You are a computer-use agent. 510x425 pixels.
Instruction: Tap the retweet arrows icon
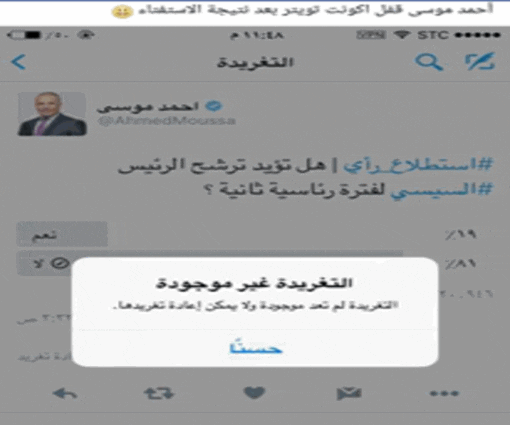[159, 393]
